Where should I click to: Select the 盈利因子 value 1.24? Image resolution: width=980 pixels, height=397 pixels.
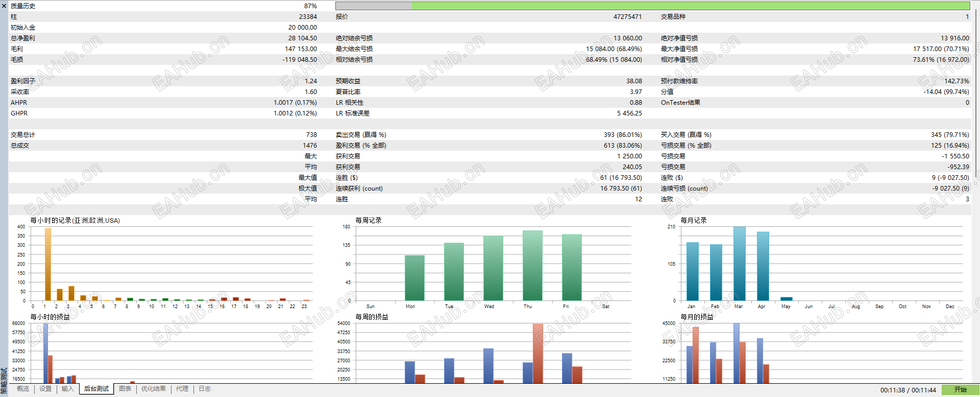[x=311, y=81]
